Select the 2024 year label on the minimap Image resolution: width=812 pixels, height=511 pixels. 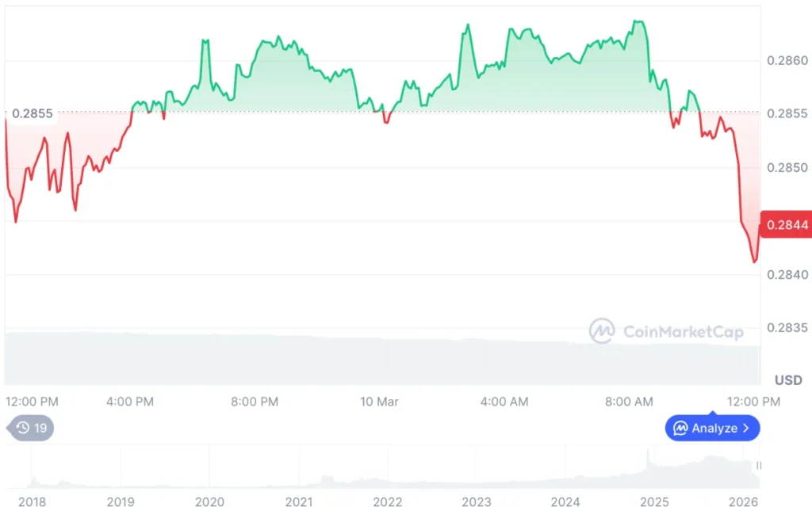(x=566, y=501)
